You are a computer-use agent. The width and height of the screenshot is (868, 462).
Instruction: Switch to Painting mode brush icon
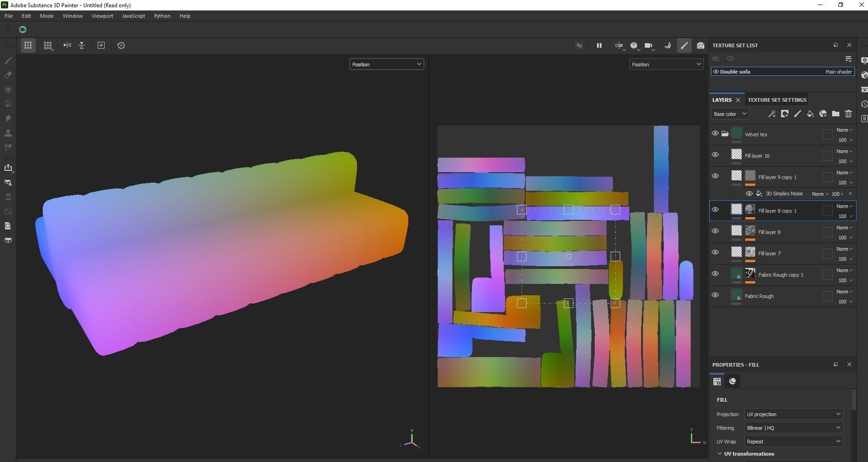tap(684, 45)
